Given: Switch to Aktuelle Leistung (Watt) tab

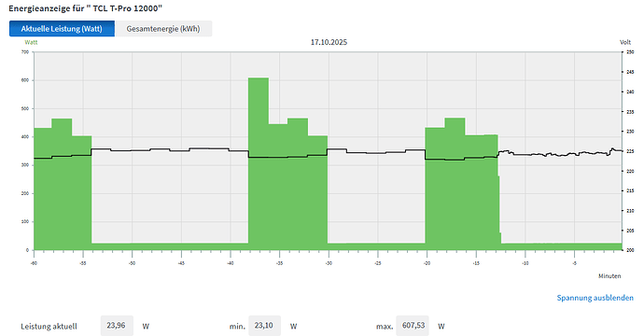Looking at the screenshot, I should (62, 29).
